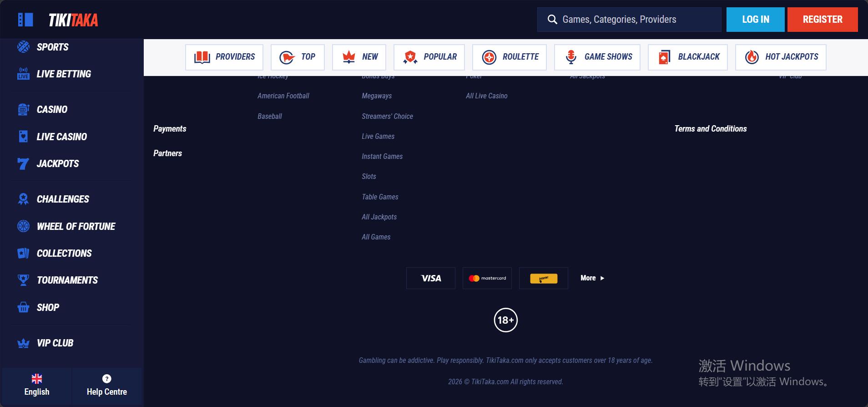This screenshot has height=407, width=868.
Task: Click the TikiTaka logo
Action: point(73,20)
